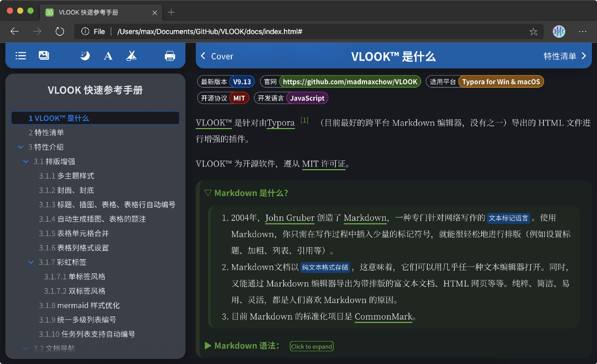This screenshot has width=597, height=364.
Task: Close the VLOOK 快速参考手册 tab
Action: tap(155, 13)
